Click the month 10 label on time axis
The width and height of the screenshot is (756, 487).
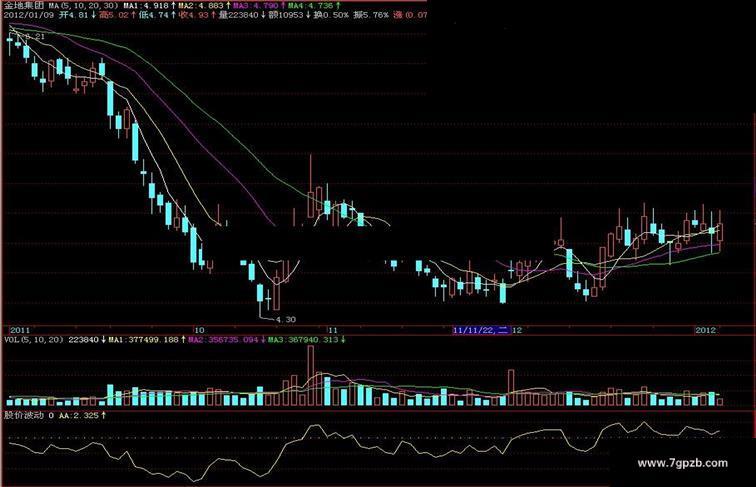199,330
